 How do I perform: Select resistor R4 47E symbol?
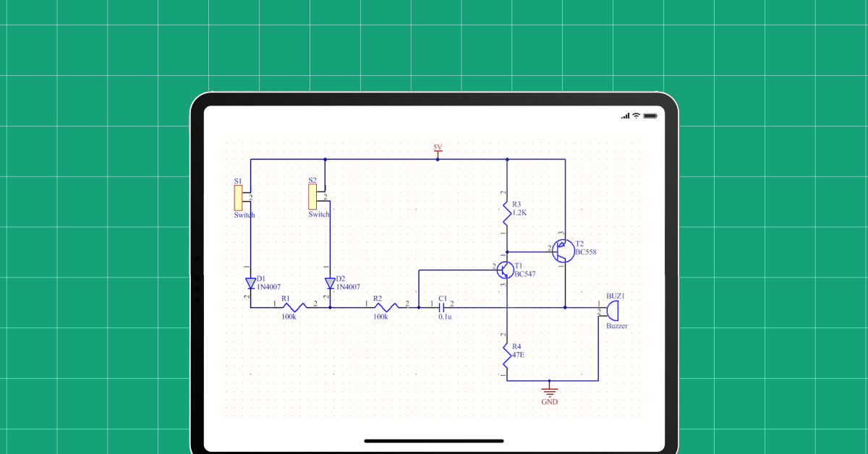tap(507, 356)
